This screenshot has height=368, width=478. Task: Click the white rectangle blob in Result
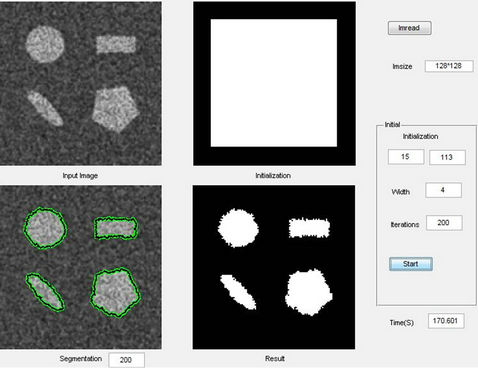pyautogui.click(x=309, y=228)
